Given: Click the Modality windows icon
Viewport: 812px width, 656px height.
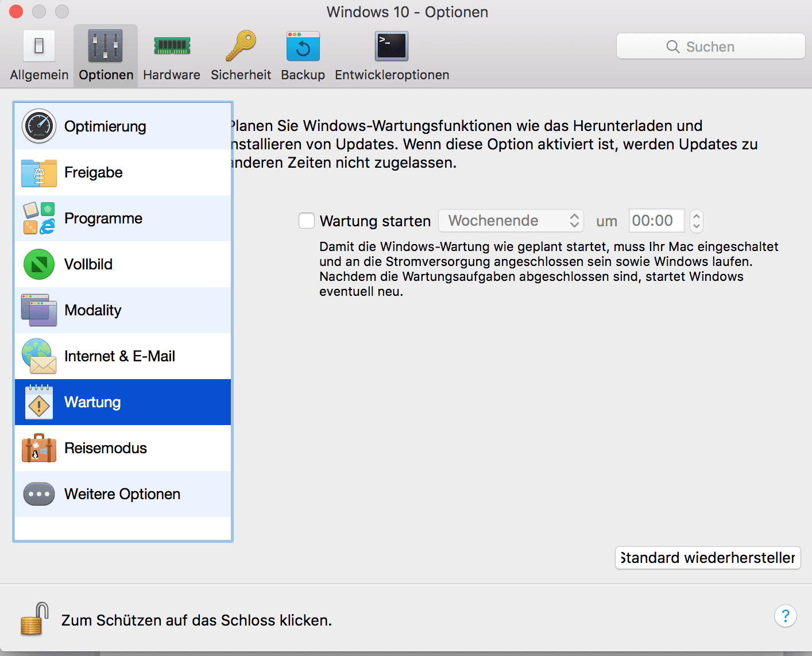Looking at the screenshot, I should [39, 310].
